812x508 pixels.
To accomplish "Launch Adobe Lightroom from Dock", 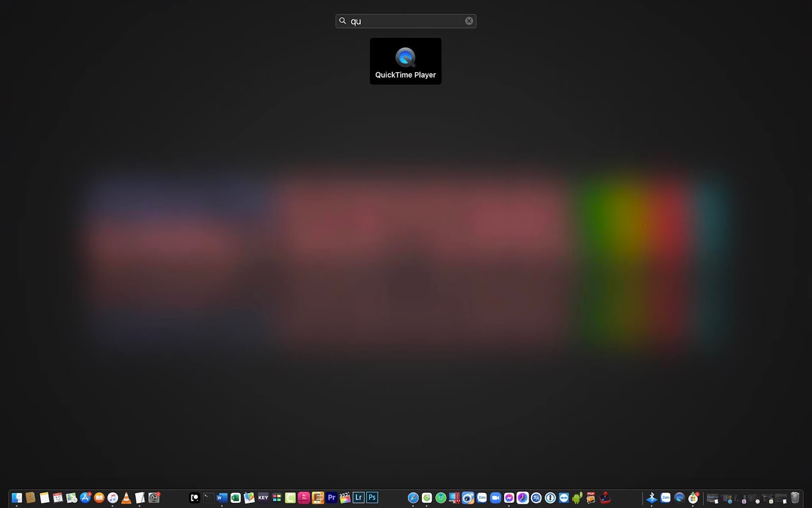I will pyautogui.click(x=359, y=497).
